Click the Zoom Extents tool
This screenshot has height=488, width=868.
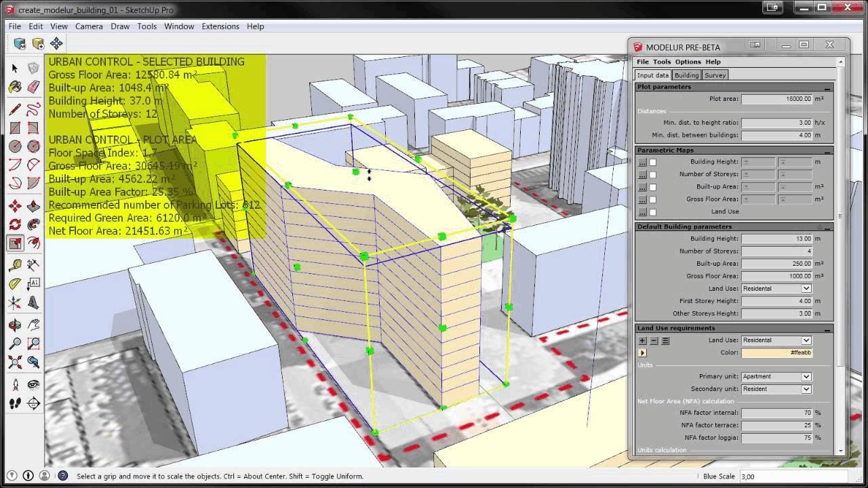coord(15,363)
